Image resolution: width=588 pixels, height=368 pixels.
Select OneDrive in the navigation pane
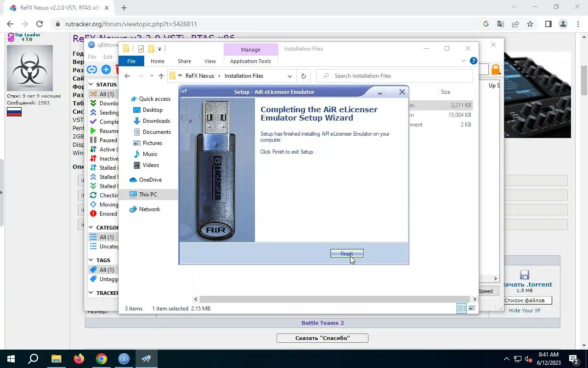click(150, 180)
